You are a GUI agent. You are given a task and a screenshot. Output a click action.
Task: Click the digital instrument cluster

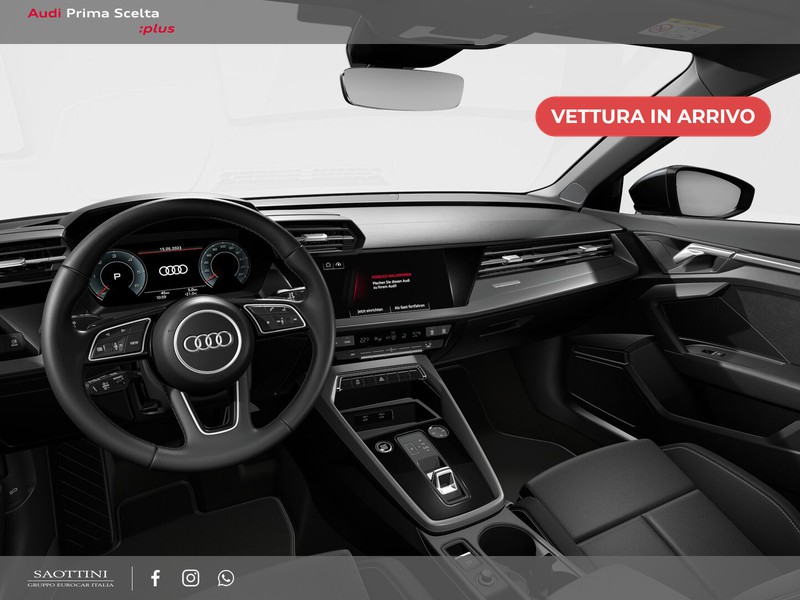pyautogui.click(x=171, y=270)
